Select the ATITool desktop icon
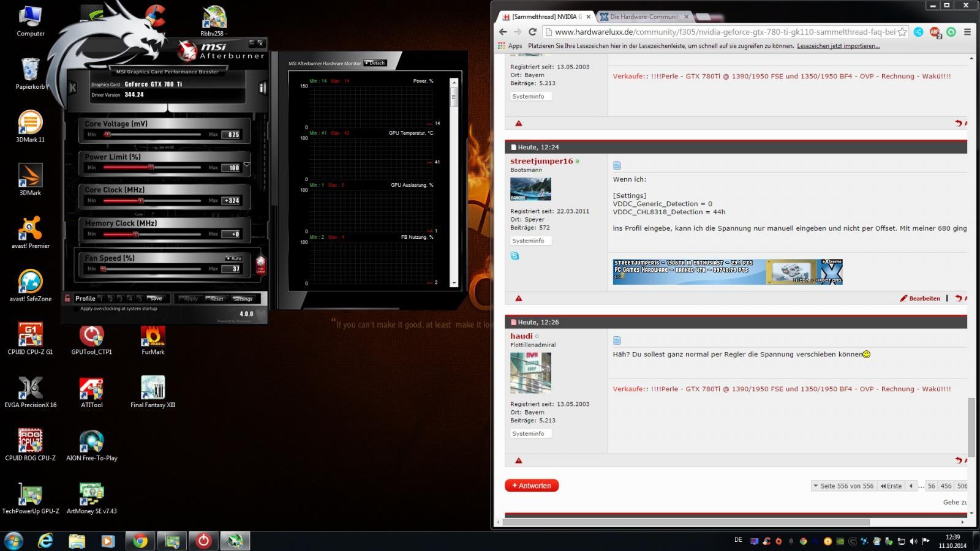This screenshot has height=551, width=980. click(91, 392)
